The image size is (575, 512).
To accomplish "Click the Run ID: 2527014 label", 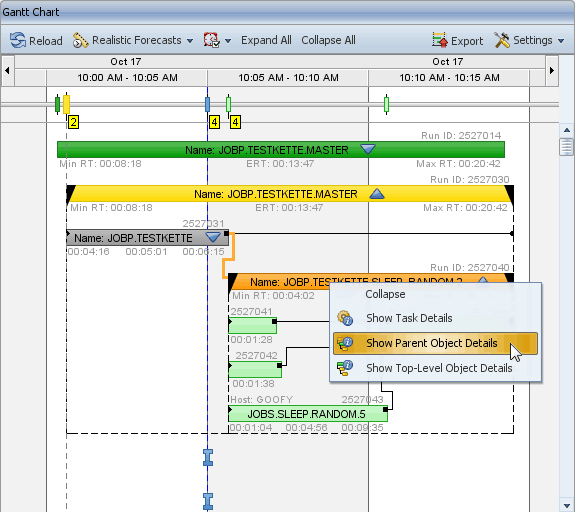I will [461, 136].
